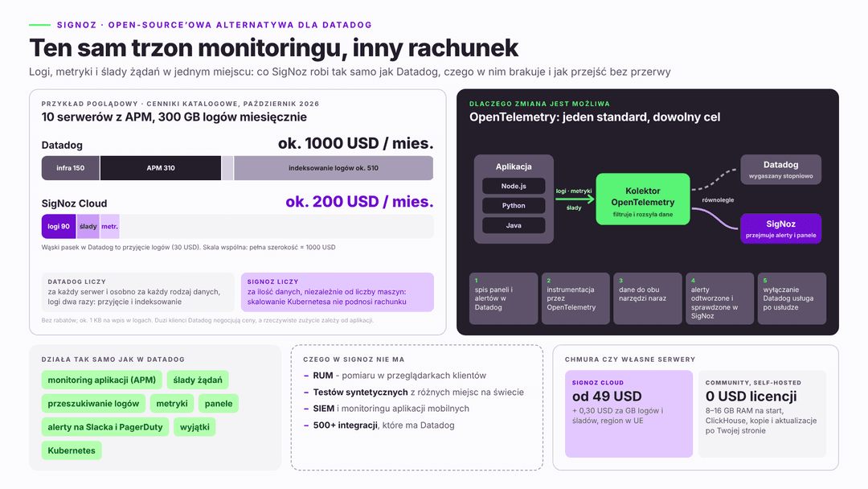
Task: Click the 'SIGNOZ · OPEN-SOURCE'OWA ALTERNATYWA' eyebrow text
Action: click(x=215, y=25)
